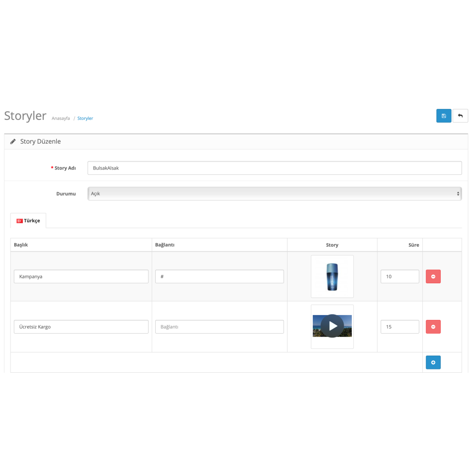This screenshot has height=476, width=476.
Task: Click the empty Bağlantı placeholder field
Action: tap(219, 327)
